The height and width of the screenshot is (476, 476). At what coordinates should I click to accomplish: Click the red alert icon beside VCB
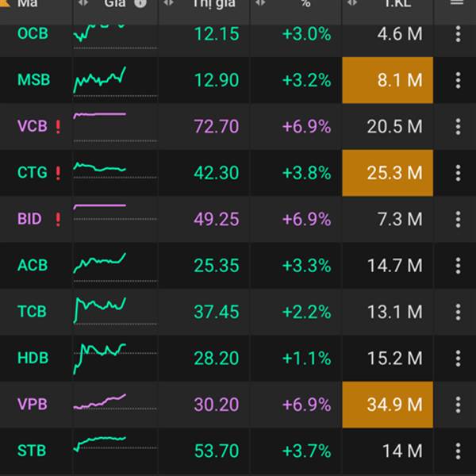[58, 127]
